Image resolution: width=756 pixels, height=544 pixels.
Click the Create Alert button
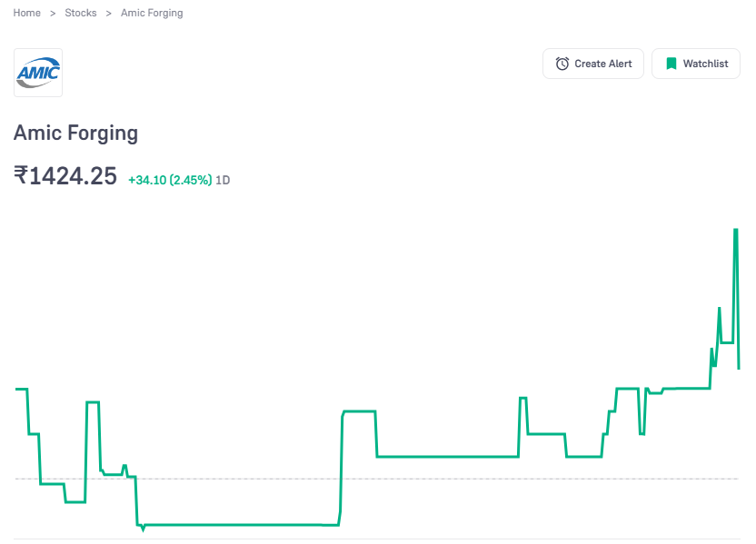point(593,64)
